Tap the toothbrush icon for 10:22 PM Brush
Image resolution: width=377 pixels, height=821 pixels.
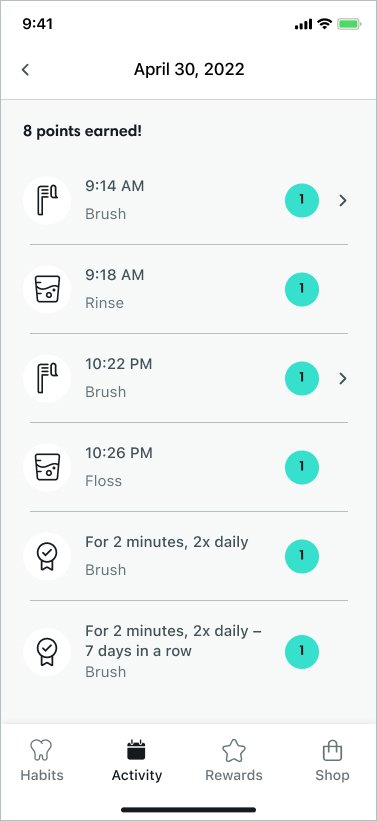[47, 379]
